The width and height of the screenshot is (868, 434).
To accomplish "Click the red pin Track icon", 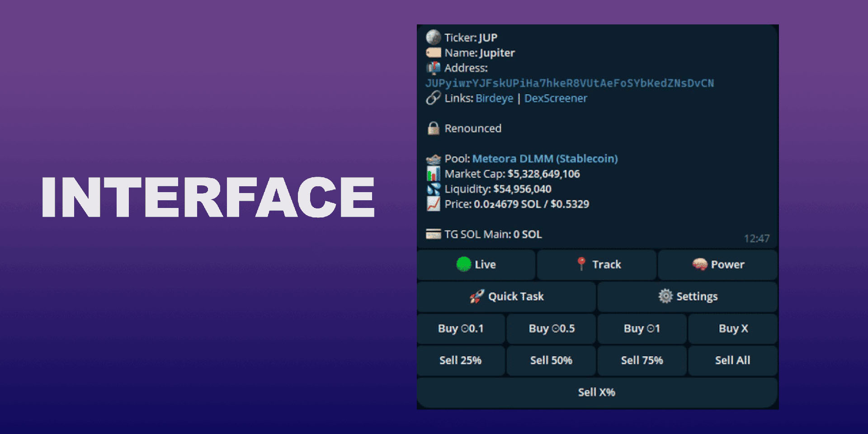I will [581, 264].
